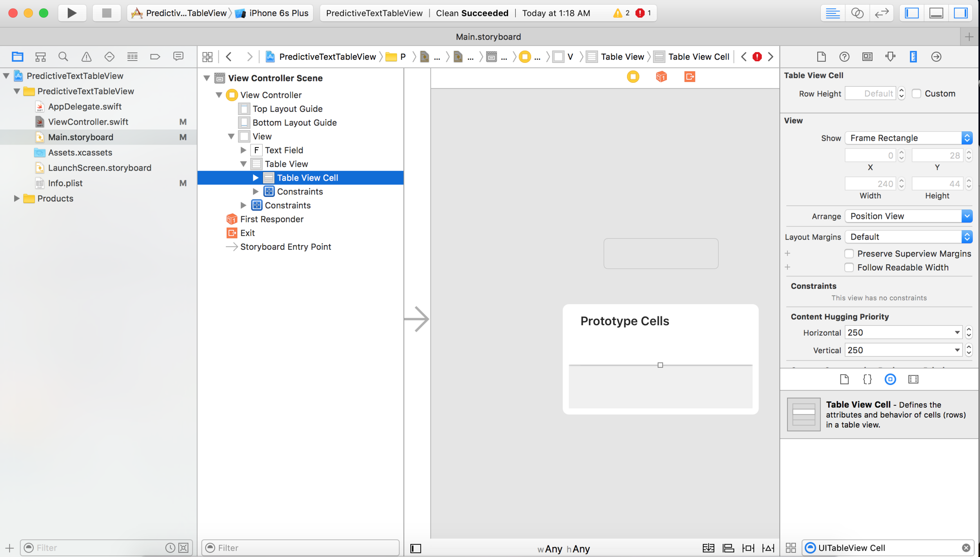
Task: Open the Issue navigator
Action: [86, 57]
